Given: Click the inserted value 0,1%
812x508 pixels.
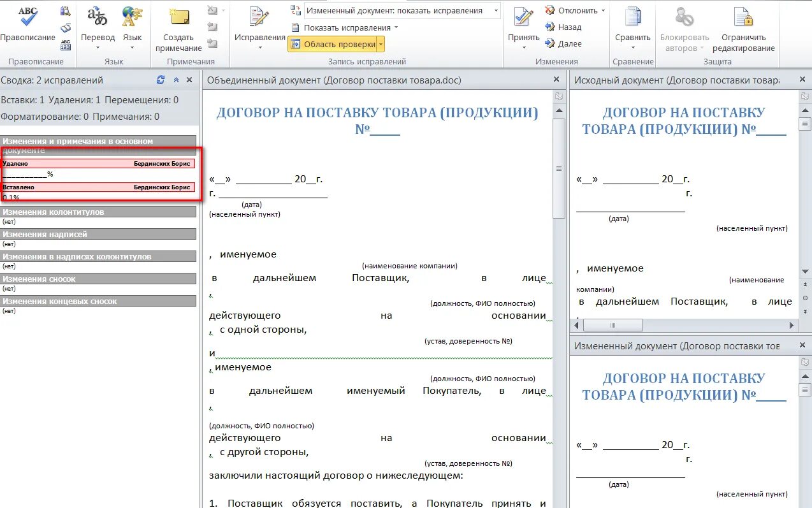Looking at the screenshot, I should [x=11, y=197].
